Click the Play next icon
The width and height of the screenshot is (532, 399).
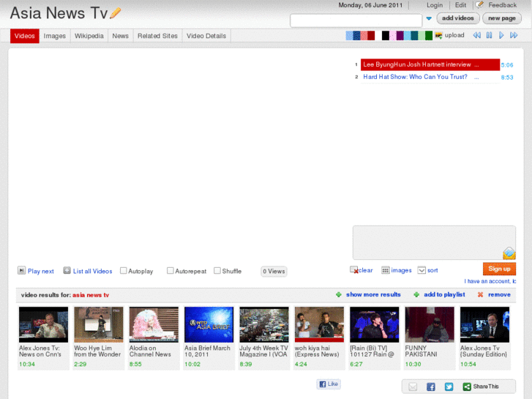21,270
